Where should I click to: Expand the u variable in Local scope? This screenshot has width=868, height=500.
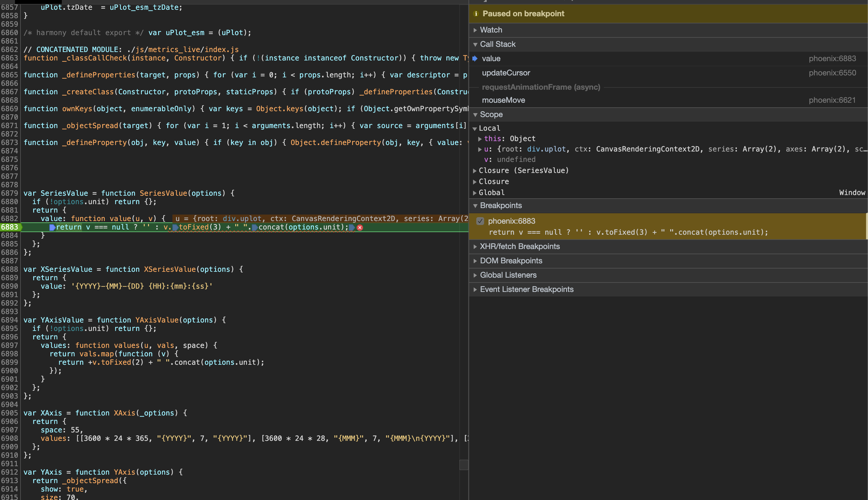[x=480, y=149]
